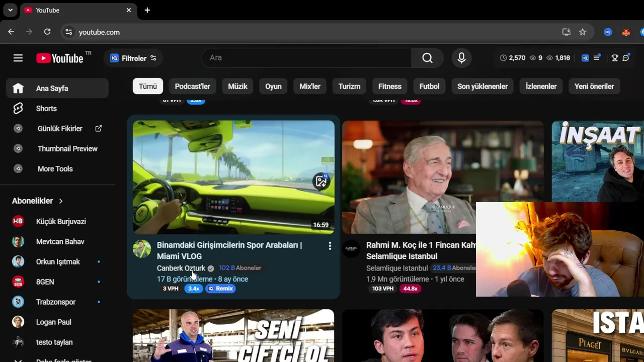Click the Trabzonspor channel avatar

click(18, 302)
